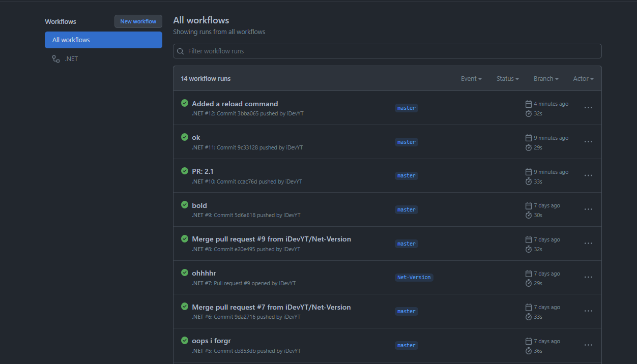Open 'Merge pull request #9' run
The image size is (637, 364).
(271, 239)
